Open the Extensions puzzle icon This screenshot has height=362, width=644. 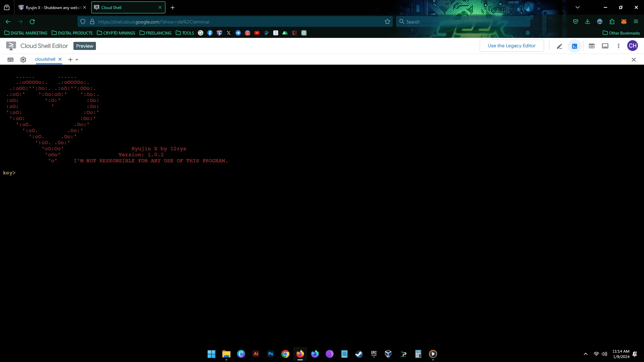point(612,22)
